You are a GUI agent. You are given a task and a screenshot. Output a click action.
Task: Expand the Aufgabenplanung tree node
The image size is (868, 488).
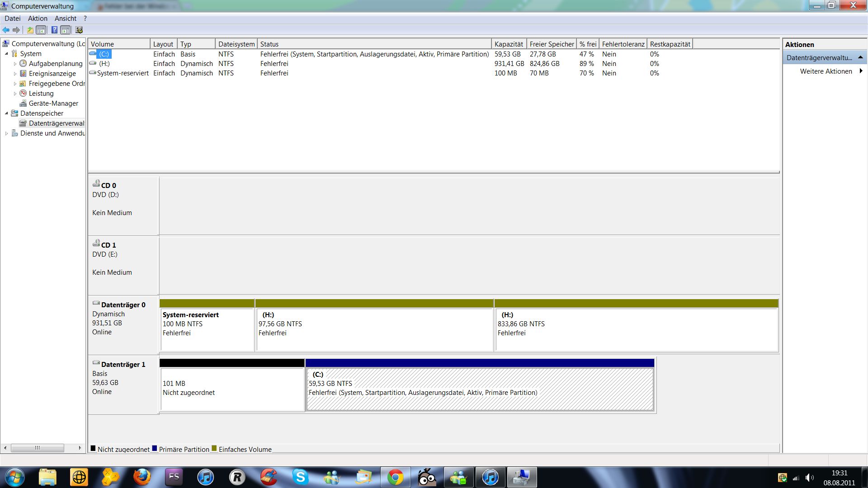pos(15,64)
